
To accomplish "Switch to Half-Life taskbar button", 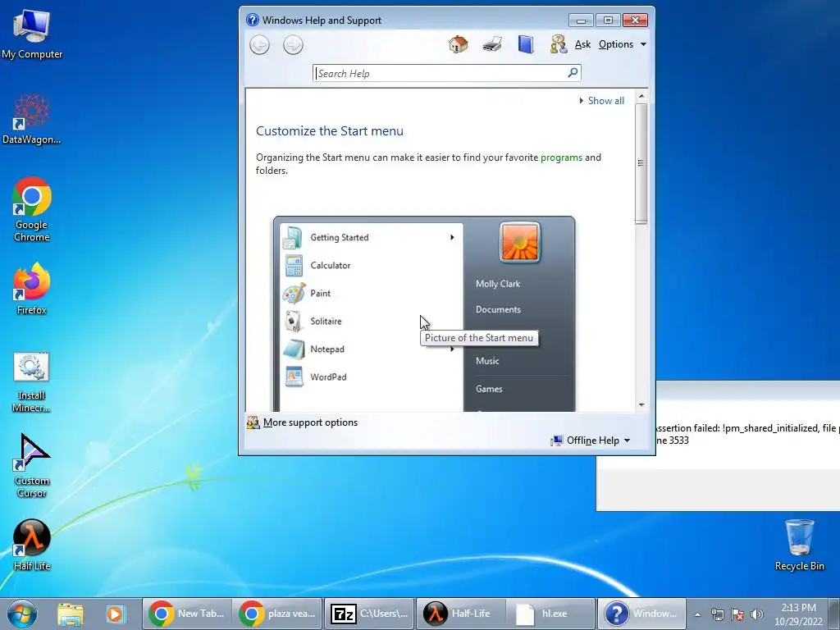I will tap(460, 614).
